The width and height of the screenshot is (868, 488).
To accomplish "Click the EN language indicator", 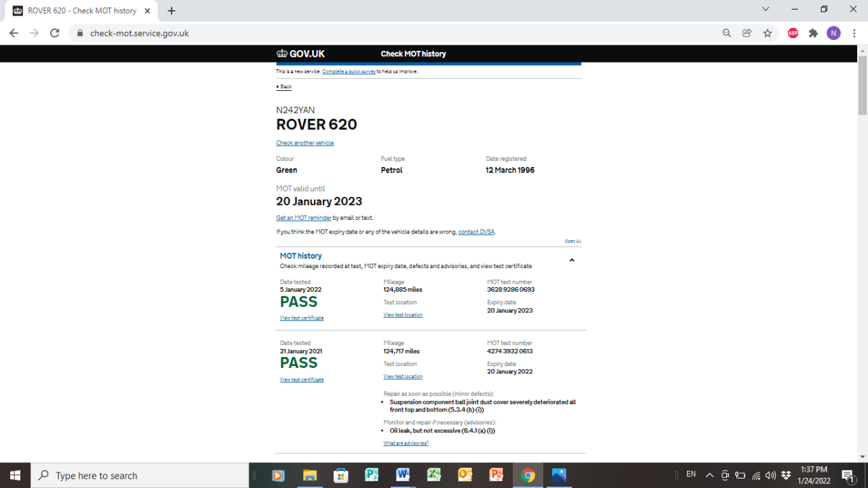I will (x=691, y=474).
